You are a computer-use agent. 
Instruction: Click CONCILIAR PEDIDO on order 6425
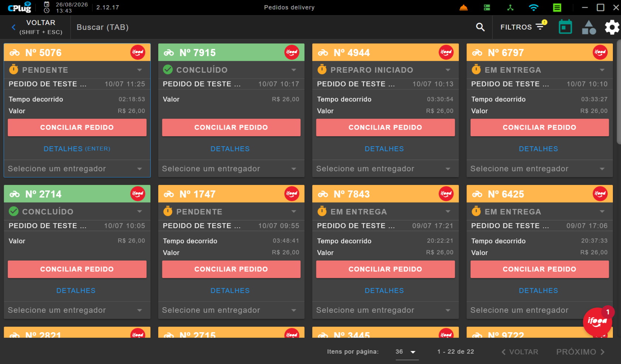pos(539,269)
